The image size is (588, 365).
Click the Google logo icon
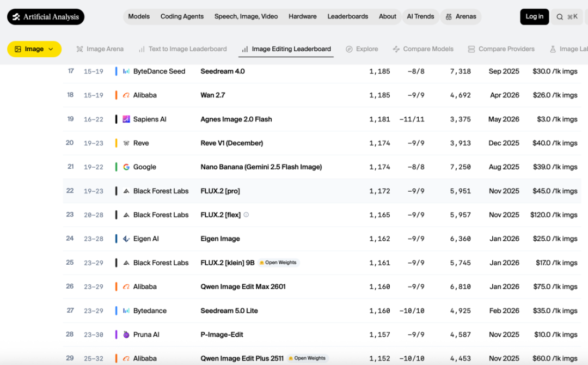point(126,167)
